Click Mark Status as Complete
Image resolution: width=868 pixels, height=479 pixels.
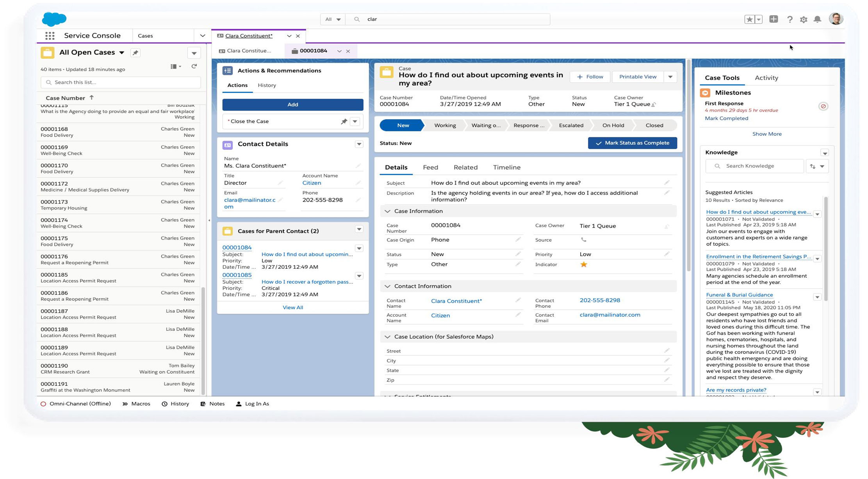tap(632, 143)
